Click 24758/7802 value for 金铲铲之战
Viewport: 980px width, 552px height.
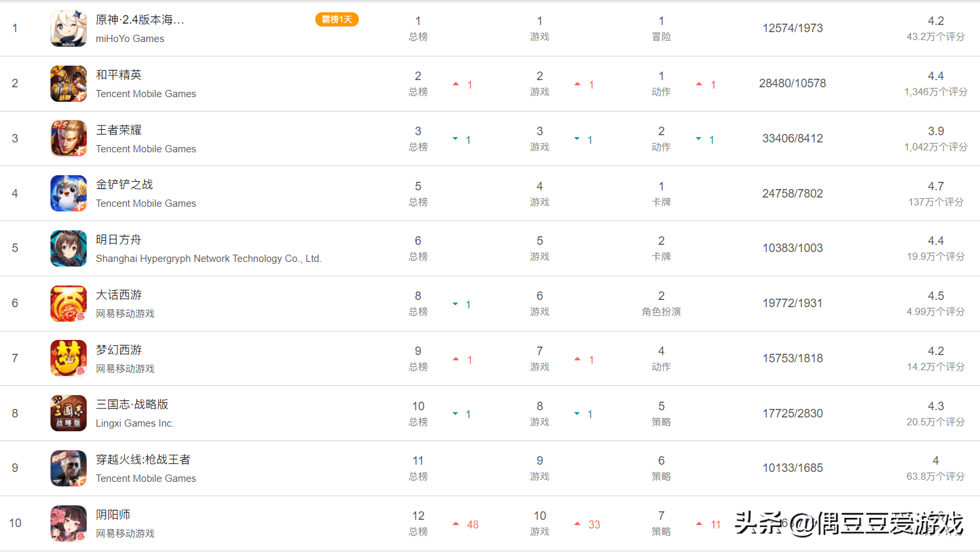(792, 194)
